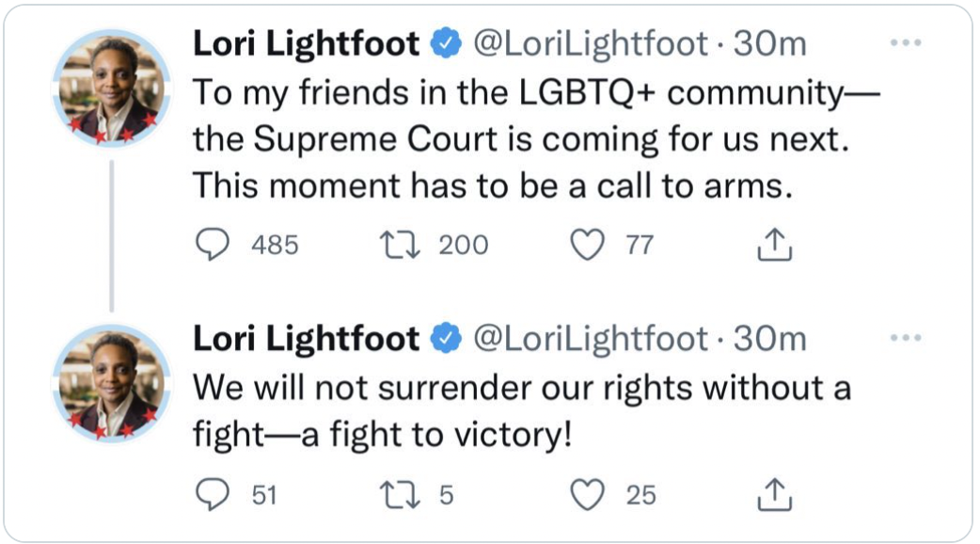Reply to the LGBTQ+ community tweet
980x544 pixels.
click(213, 245)
